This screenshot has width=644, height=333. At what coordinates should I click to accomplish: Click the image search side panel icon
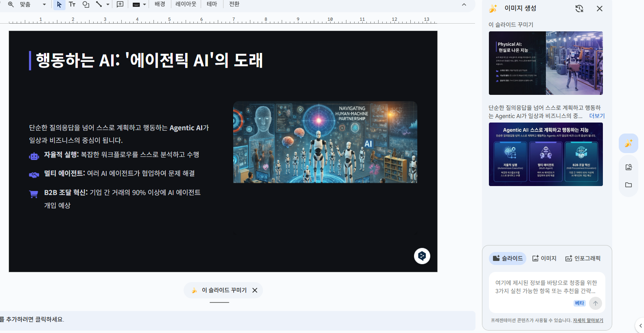tap(629, 167)
